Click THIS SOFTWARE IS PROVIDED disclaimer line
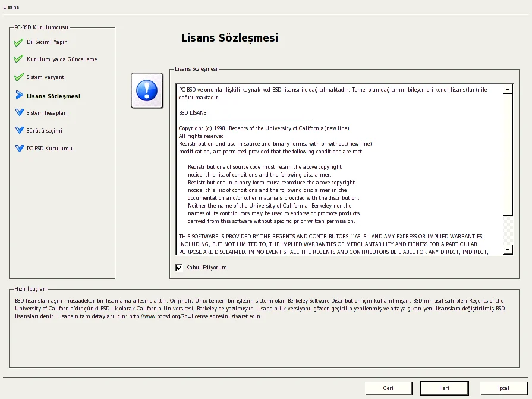 tap(331, 237)
